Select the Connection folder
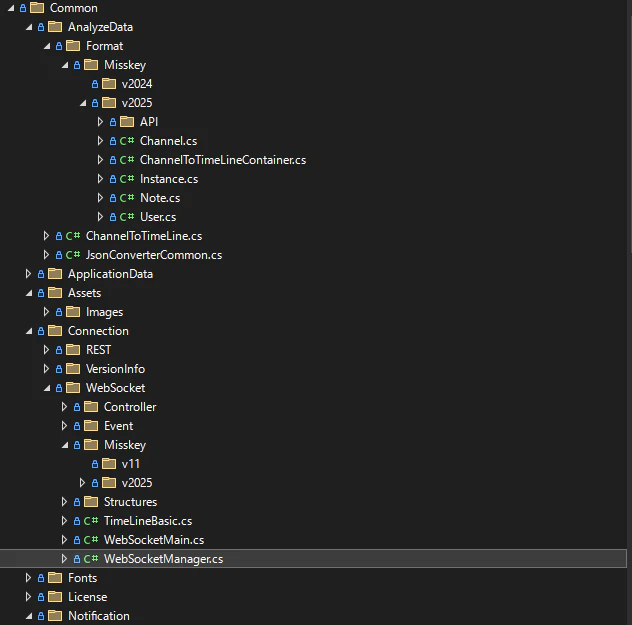Screen dimensions: 632x625 pyautogui.click(x=98, y=330)
